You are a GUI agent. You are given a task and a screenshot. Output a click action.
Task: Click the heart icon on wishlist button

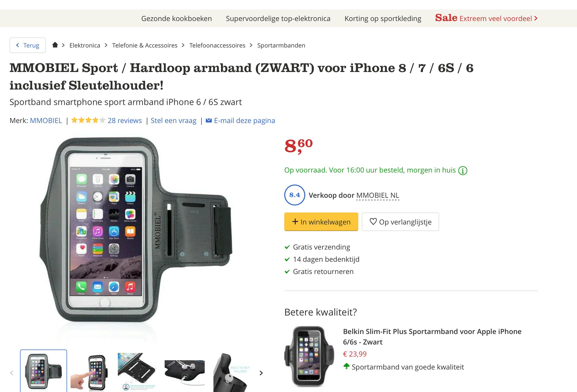coord(373,221)
